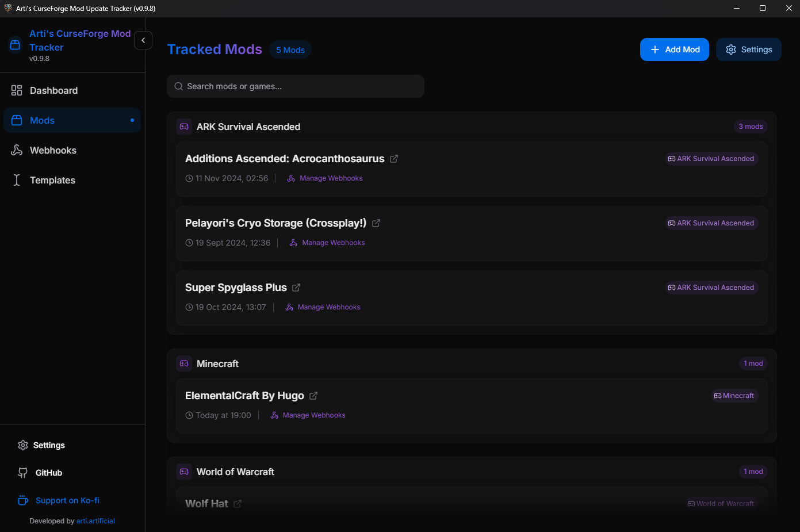This screenshot has height=532, width=800.
Task: Click the Templates text-cursor icon
Action: (x=17, y=180)
